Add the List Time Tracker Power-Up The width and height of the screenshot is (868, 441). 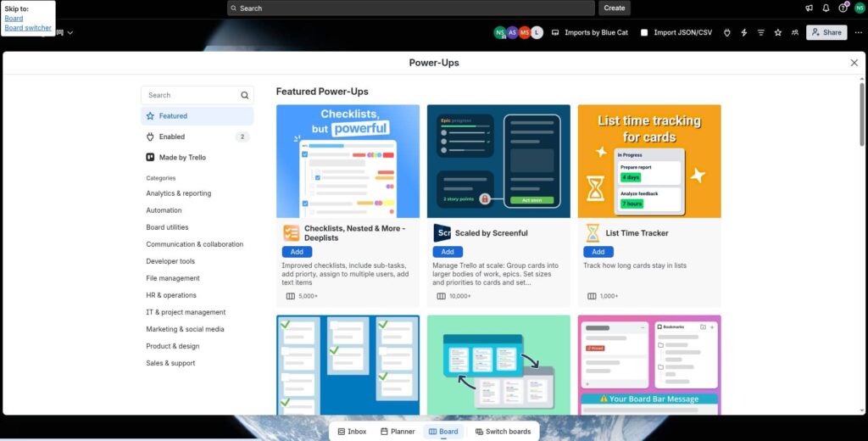(x=598, y=252)
